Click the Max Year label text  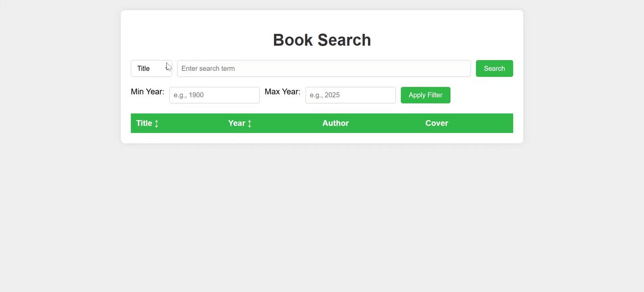coord(282,92)
